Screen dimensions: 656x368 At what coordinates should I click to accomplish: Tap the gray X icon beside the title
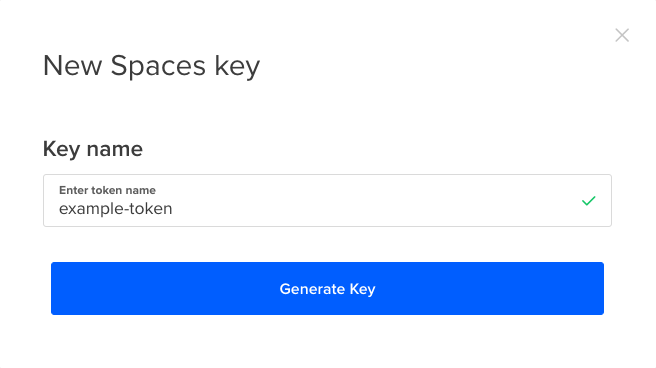click(622, 35)
